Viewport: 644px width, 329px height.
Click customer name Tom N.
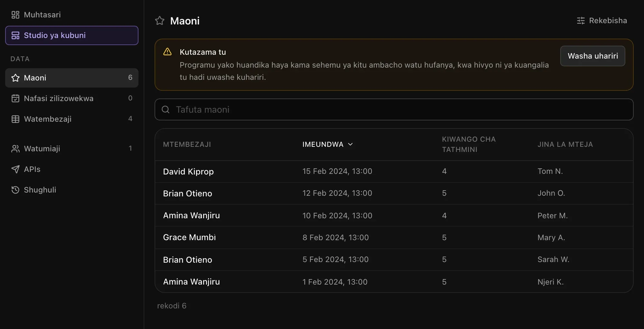click(550, 171)
